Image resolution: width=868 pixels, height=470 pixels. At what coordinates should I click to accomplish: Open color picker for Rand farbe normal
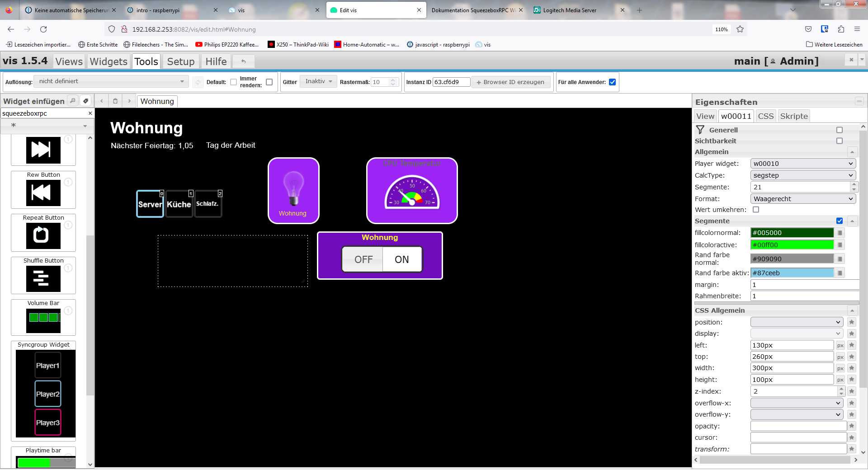point(840,259)
